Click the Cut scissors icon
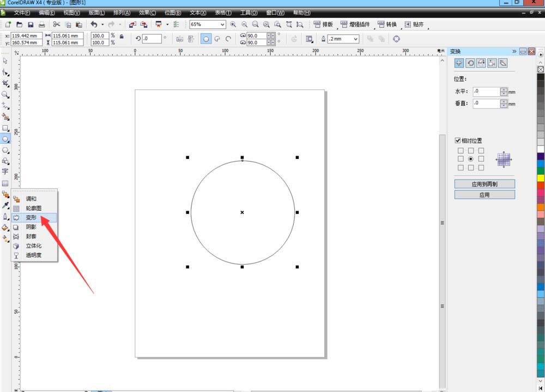This screenshot has width=545, height=392. tap(56, 24)
